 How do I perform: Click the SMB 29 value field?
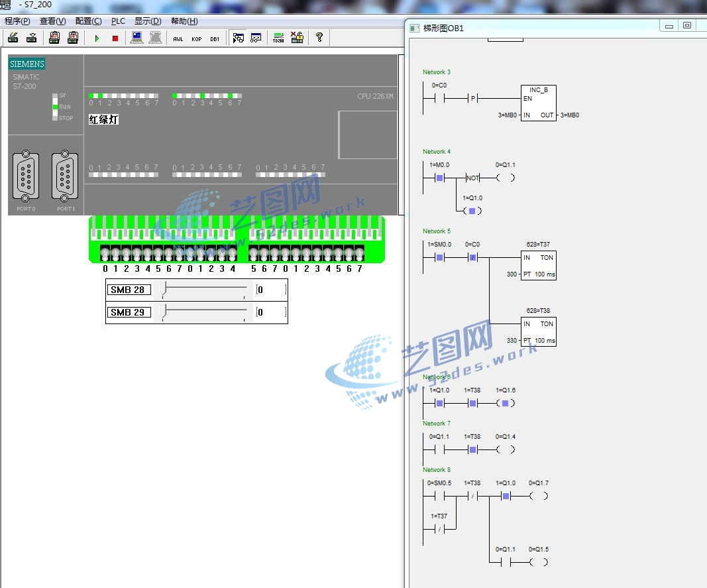coord(271,312)
